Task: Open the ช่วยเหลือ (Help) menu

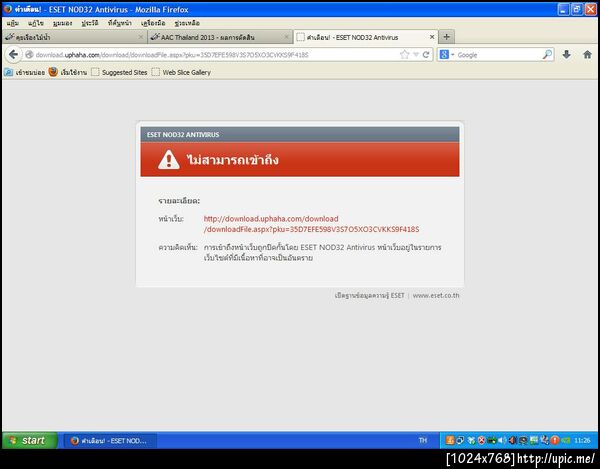Action: [x=187, y=23]
